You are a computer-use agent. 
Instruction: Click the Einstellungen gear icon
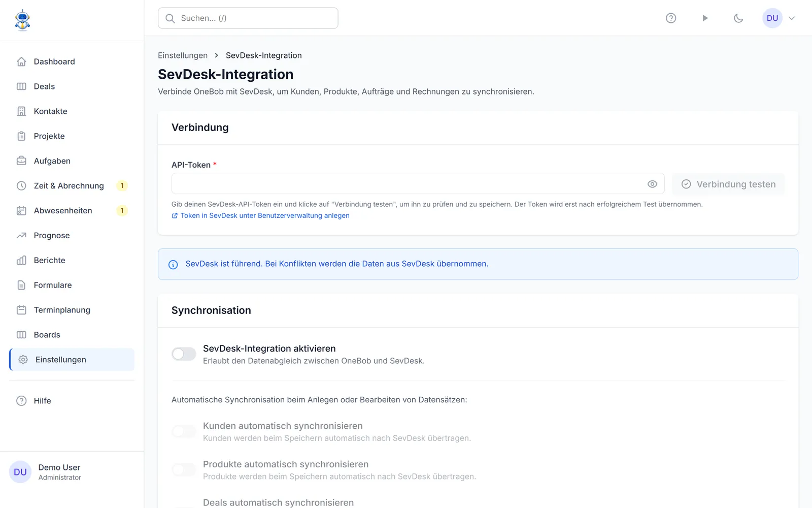(23, 360)
